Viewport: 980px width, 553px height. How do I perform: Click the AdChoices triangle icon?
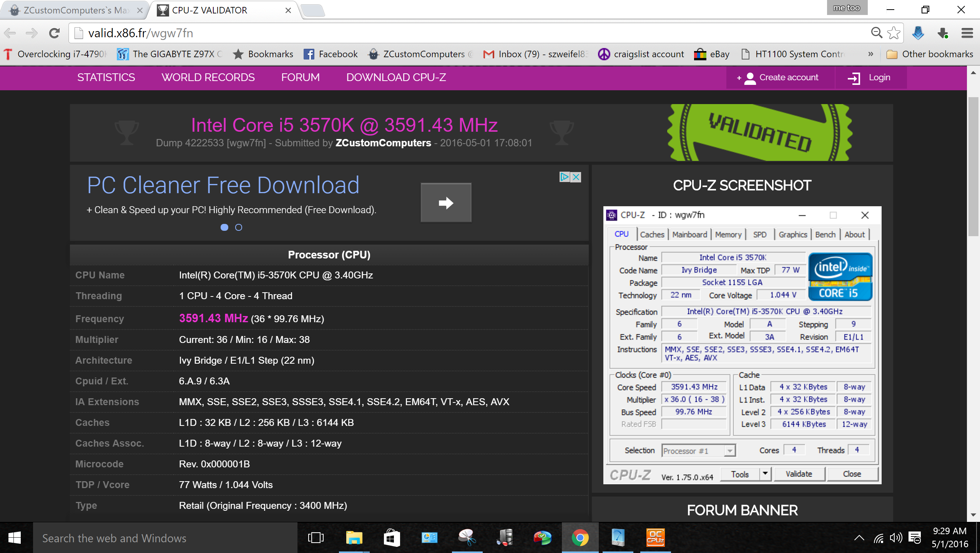click(565, 177)
